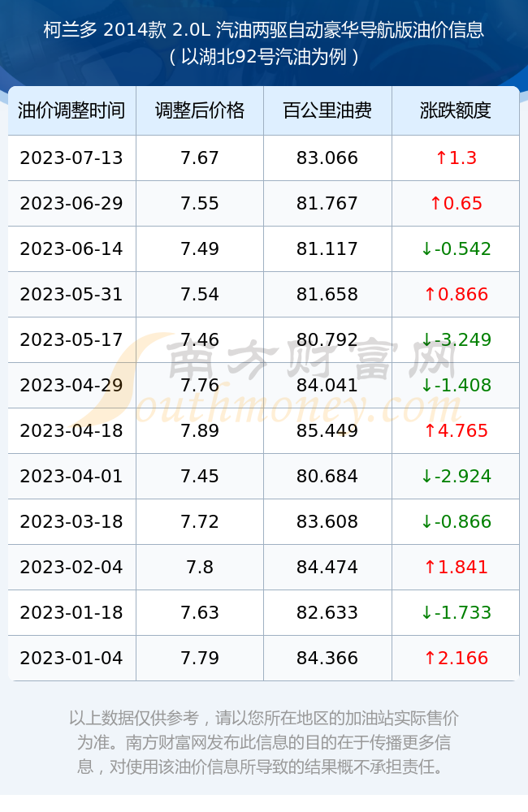This screenshot has height=812, width=528.
Task: Click the title 柯兰多 2014款 油价信息
Action: [x=264, y=30]
